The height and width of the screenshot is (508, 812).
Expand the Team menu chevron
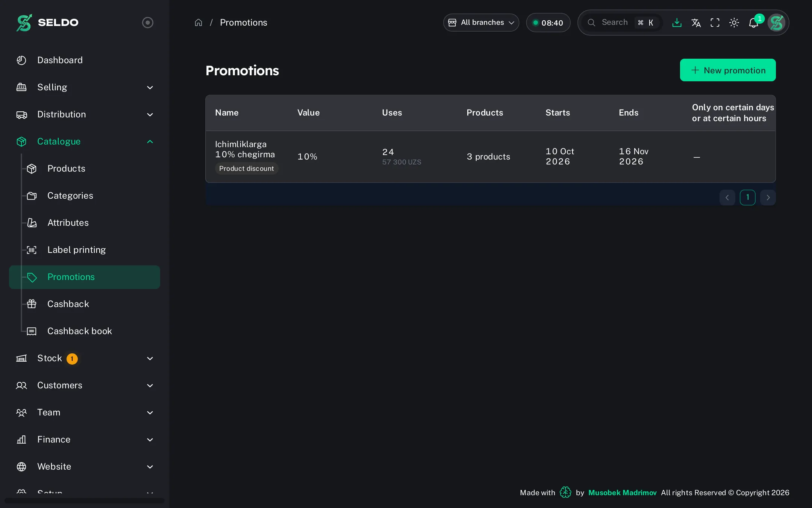(150, 412)
